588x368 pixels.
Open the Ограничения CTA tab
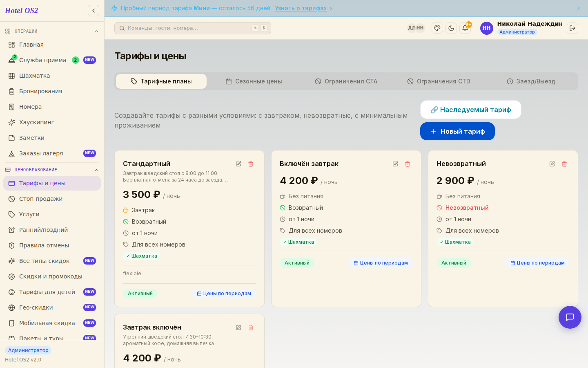[346, 81]
